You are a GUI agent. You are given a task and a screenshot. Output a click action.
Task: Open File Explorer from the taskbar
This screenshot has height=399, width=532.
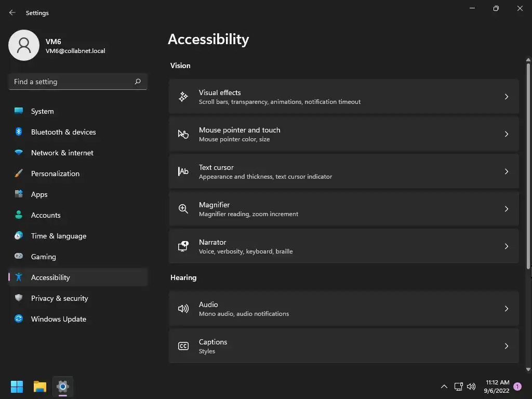pos(40,387)
